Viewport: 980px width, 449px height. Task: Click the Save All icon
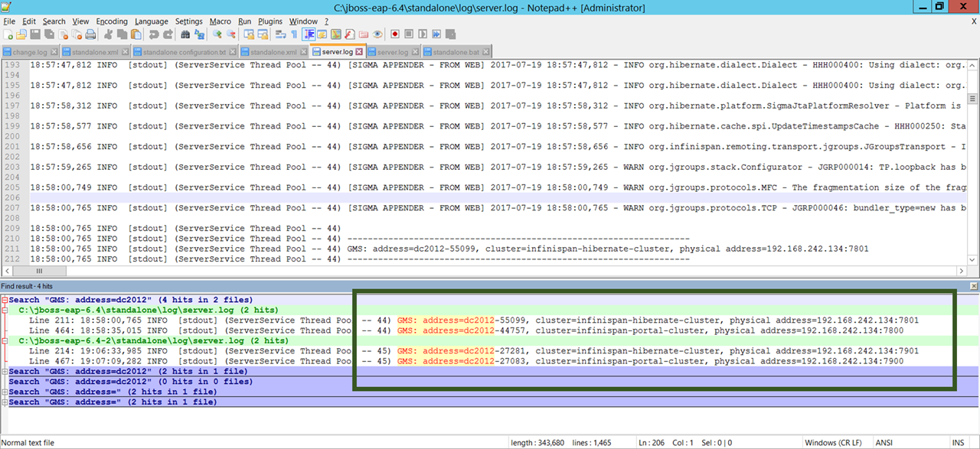point(50,34)
